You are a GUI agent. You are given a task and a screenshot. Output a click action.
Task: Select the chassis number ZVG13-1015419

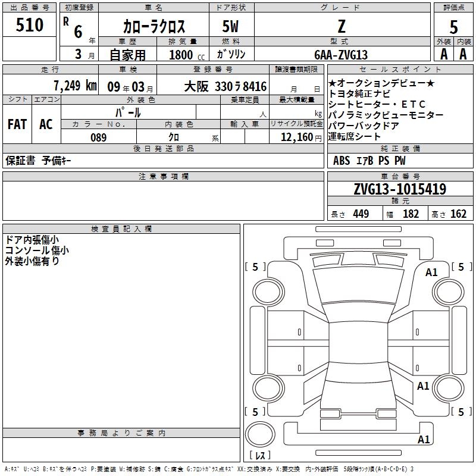pyautogui.click(x=399, y=189)
